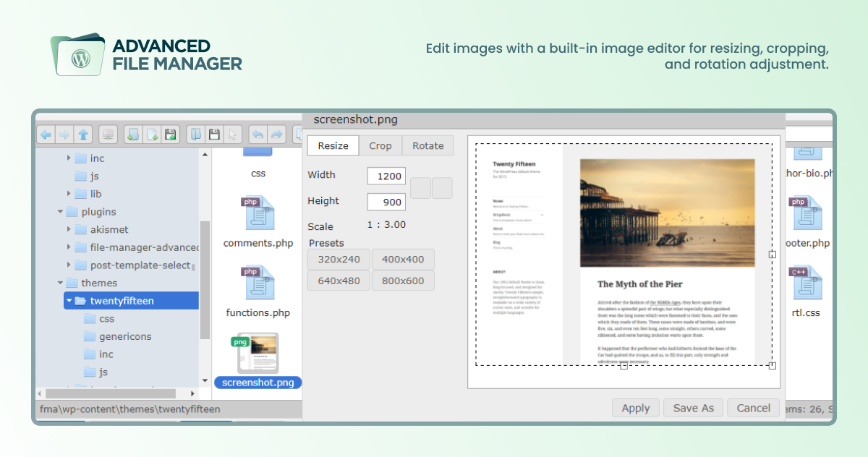Select the functions.php file icon

tap(258, 283)
